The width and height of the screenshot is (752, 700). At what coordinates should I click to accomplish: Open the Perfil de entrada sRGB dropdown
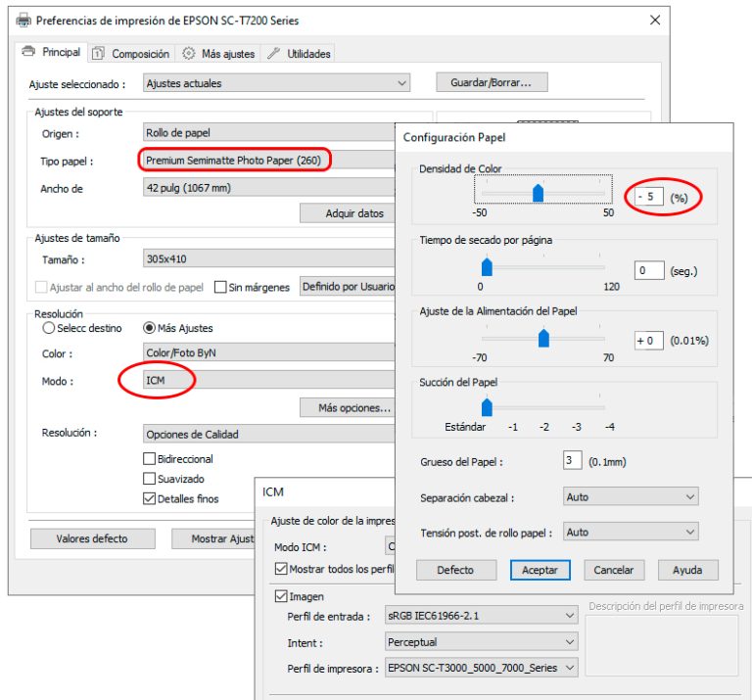click(482, 615)
